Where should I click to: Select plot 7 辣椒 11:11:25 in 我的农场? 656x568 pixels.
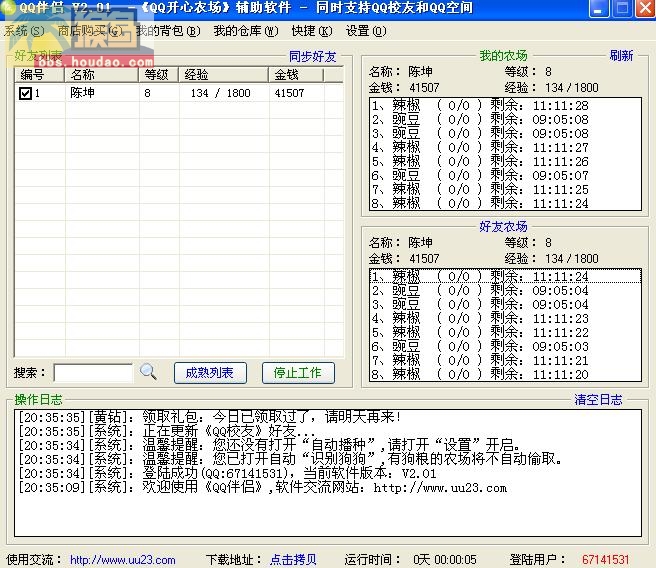505,189
